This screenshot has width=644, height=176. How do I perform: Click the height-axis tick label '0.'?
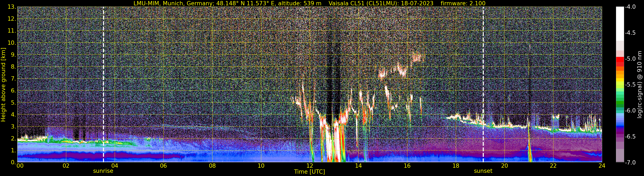pyautogui.click(x=13, y=162)
